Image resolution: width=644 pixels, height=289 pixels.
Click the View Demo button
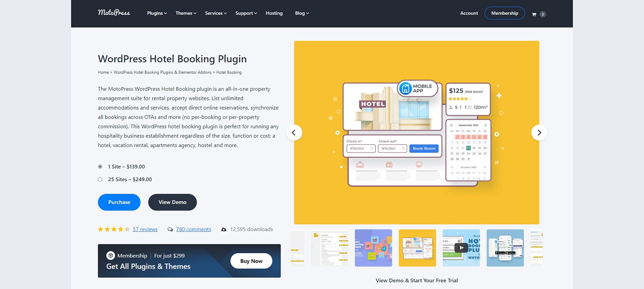tap(172, 202)
